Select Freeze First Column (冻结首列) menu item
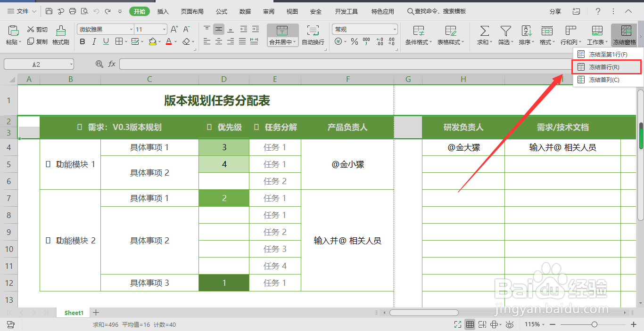Screen dimensions: 644x331 coord(607,80)
